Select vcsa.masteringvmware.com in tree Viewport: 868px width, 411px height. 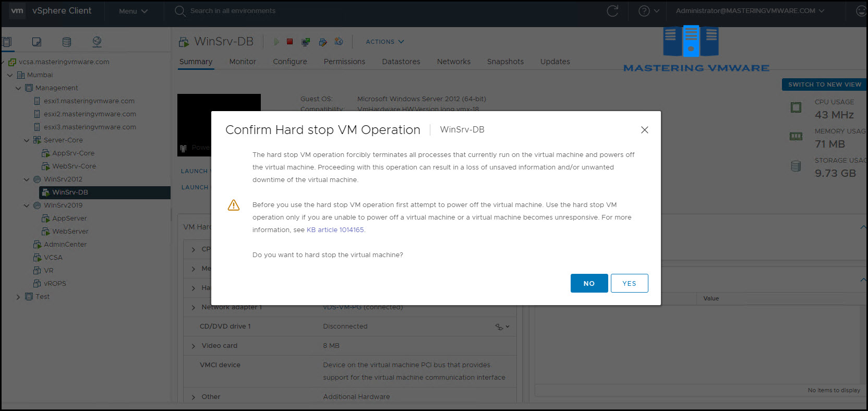tap(64, 62)
